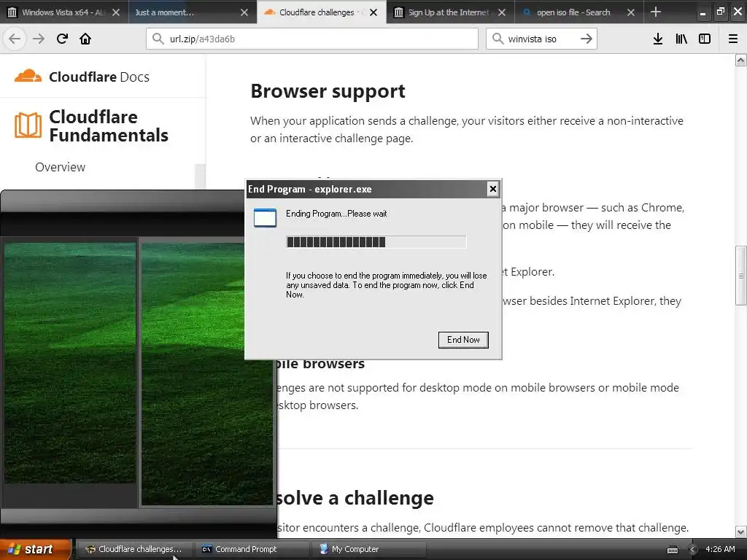747x560 pixels.
Task: Click the page scrollbar down arrow
Action: pyautogui.click(x=741, y=532)
